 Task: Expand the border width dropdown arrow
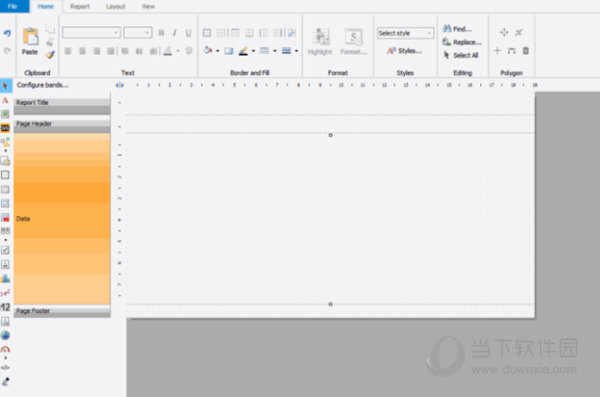tap(297, 51)
